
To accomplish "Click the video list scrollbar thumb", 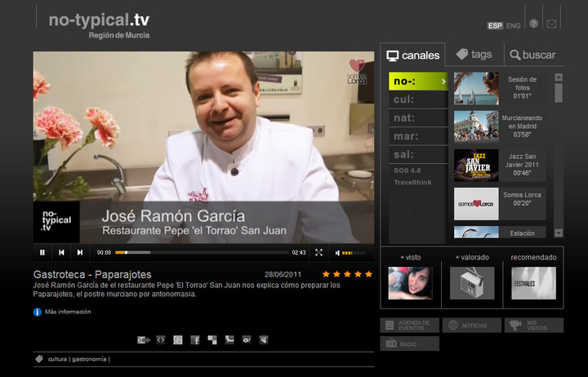I will [x=559, y=92].
